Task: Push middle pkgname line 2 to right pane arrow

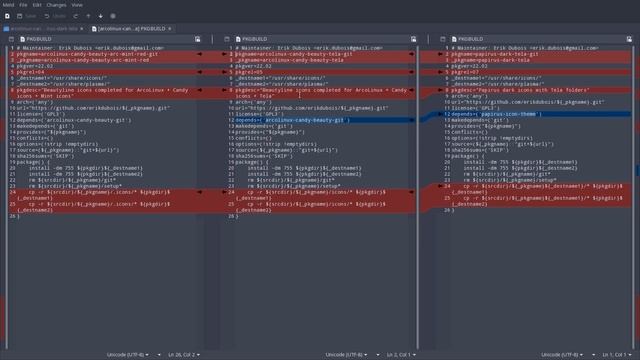Action: pos(411,54)
